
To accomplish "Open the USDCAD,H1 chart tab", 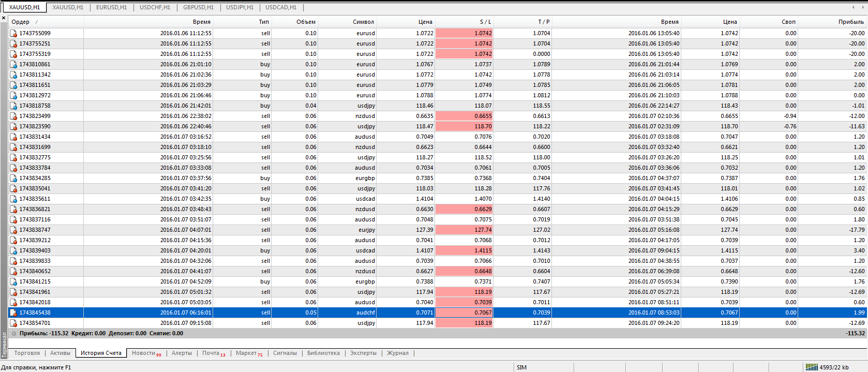I will click(x=281, y=7).
